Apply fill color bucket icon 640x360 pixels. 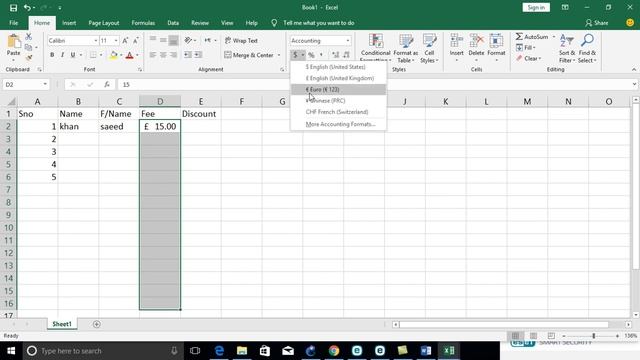[x=114, y=55]
